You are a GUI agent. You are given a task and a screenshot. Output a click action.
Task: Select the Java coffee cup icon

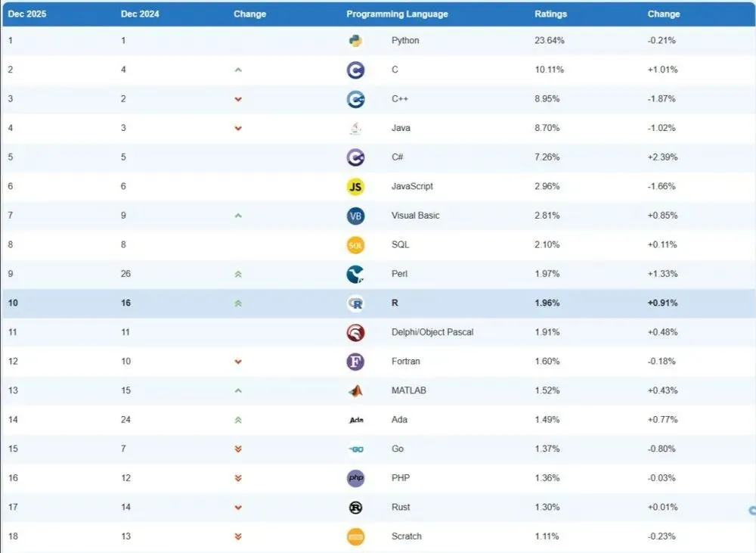click(x=355, y=129)
